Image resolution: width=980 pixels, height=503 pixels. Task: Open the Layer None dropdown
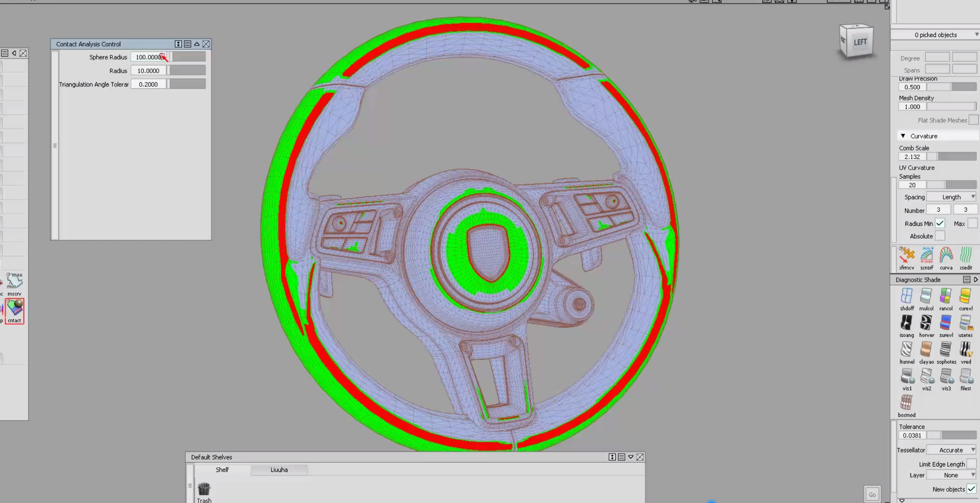(x=951, y=475)
